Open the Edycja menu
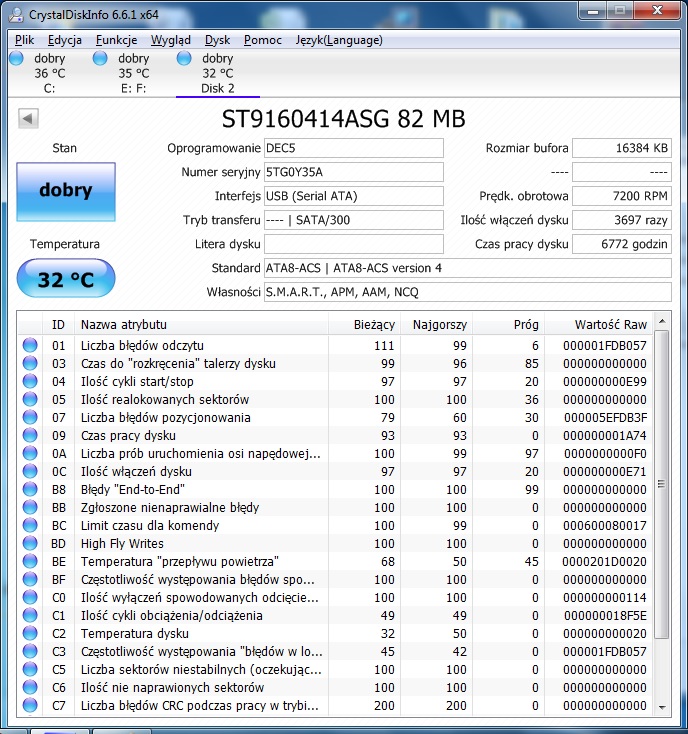The height and width of the screenshot is (734, 688). click(65, 40)
